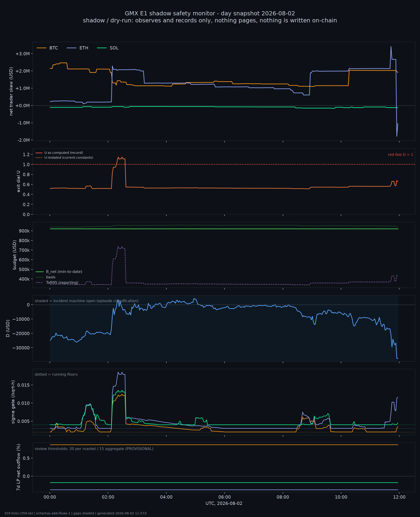420x517 pixels.
Task: Click the chart title GMX E1 shadow safety monitor
Action: (210, 13)
